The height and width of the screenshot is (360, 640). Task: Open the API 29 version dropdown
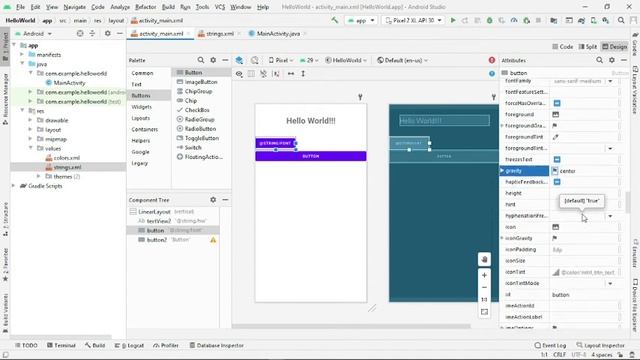(x=309, y=60)
